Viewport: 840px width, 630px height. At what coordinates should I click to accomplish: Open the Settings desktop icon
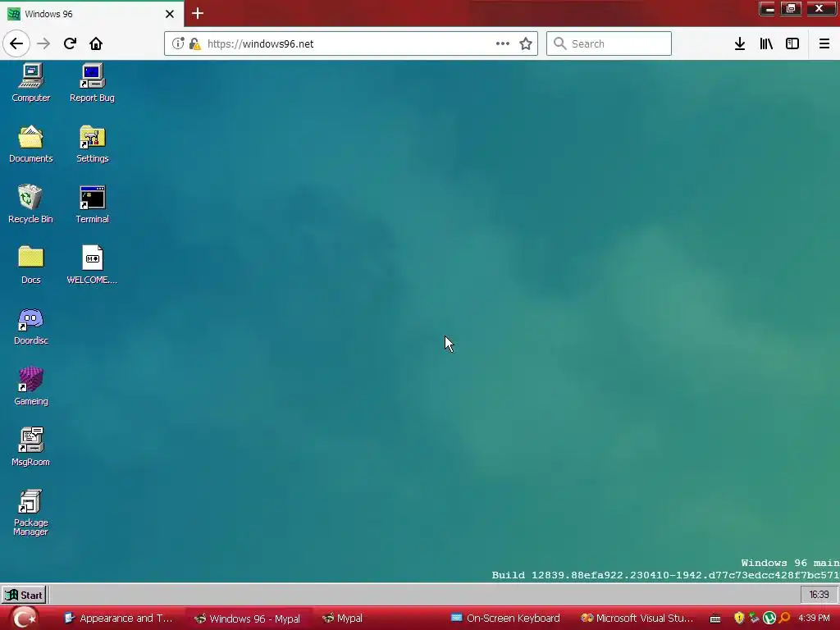(x=92, y=144)
